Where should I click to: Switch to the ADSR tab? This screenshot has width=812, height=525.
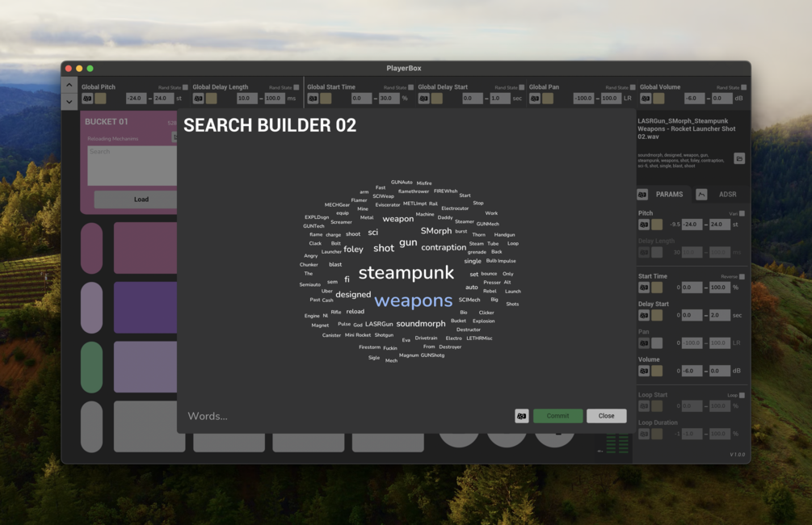728,194
